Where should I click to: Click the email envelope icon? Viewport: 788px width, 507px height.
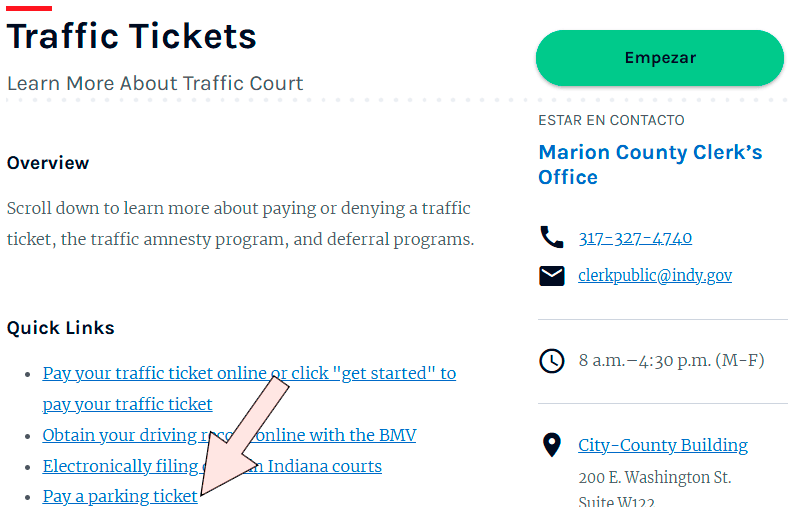coord(551,275)
